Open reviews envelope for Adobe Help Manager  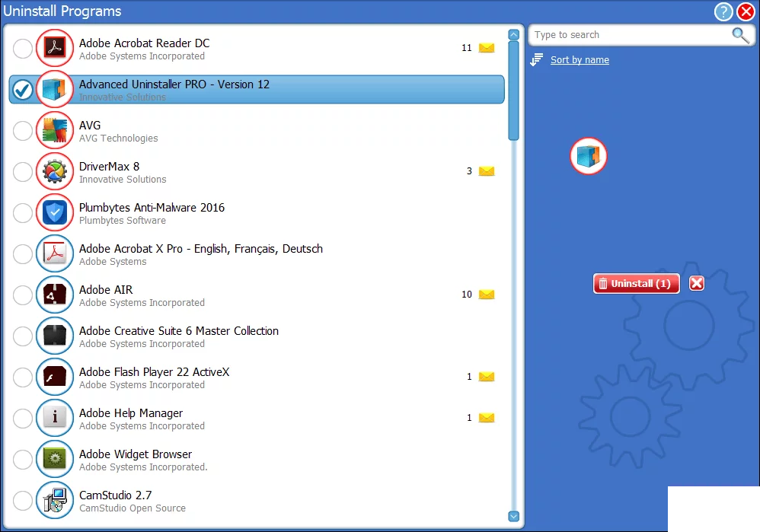coord(487,418)
